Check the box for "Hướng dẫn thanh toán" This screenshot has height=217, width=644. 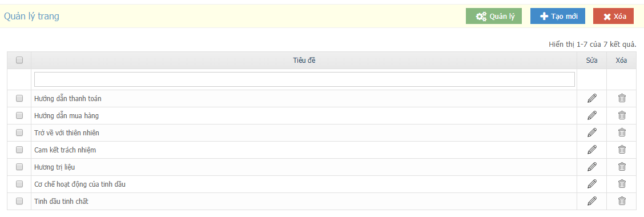(x=19, y=99)
